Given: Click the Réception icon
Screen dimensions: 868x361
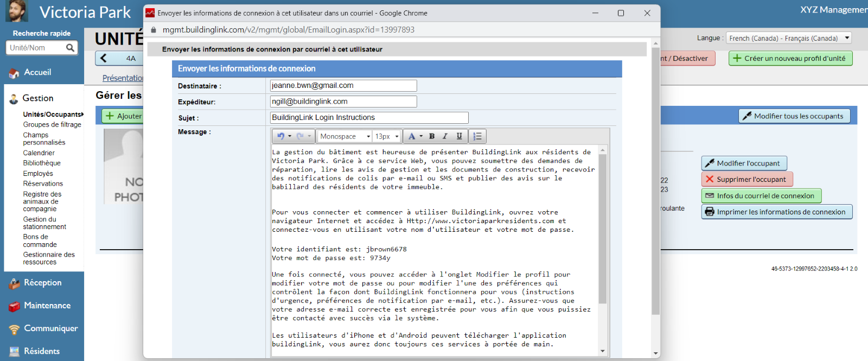Looking at the screenshot, I should (x=14, y=284).
